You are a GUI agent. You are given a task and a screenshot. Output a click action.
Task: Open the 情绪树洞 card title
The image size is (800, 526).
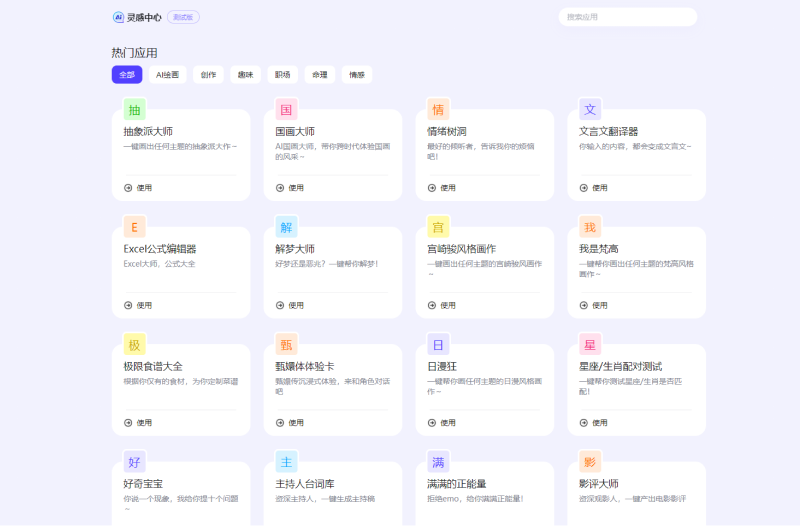click(x=446, y=132)
